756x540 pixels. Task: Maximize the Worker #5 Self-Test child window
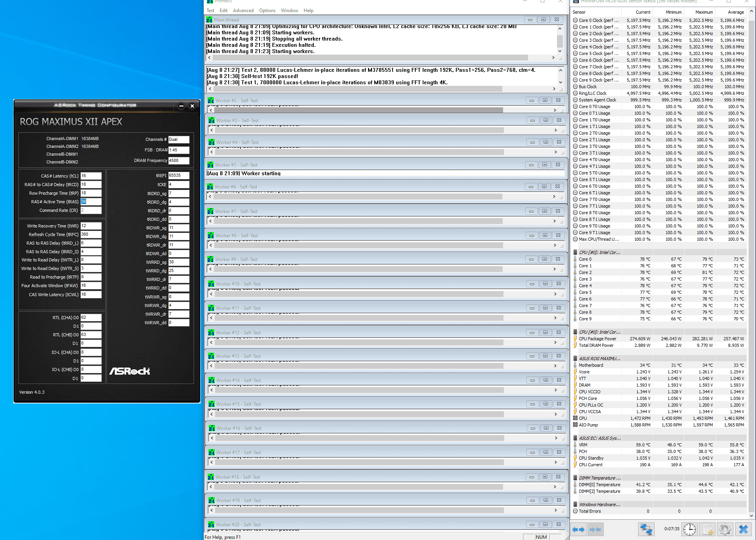point(544,165)
